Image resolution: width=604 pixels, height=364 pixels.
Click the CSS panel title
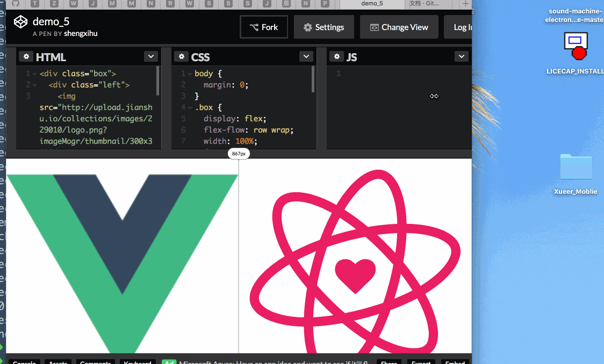[x=200, y=57]
